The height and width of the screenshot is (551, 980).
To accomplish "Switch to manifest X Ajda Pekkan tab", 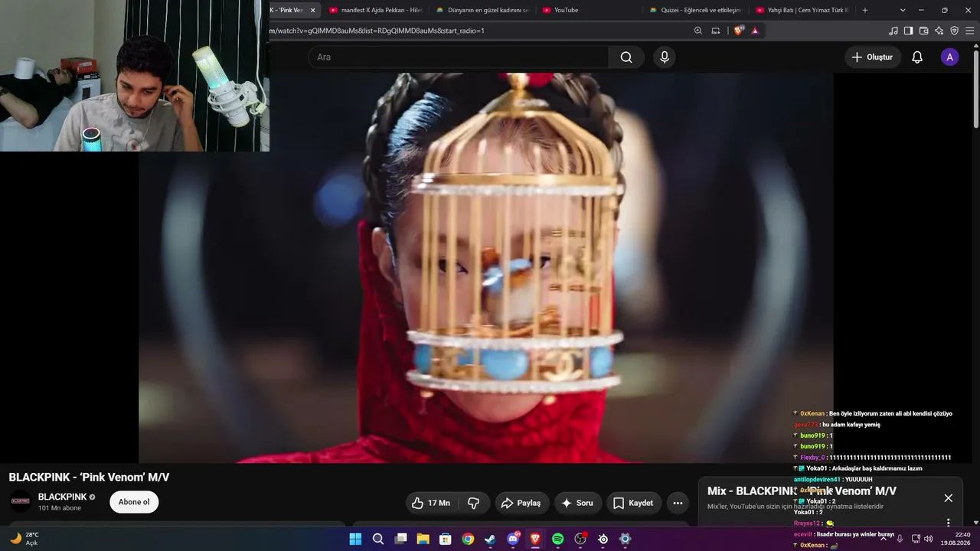I will coord(375,10).
